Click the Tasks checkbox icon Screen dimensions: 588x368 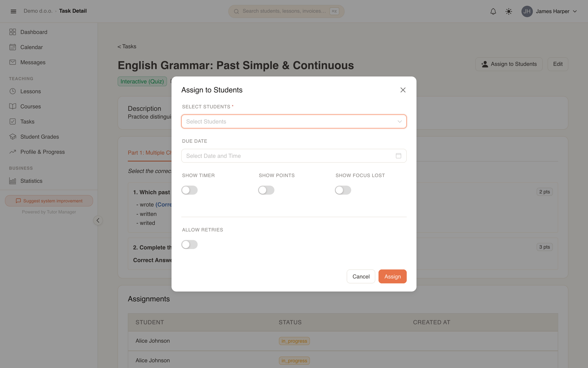(13, 122)
